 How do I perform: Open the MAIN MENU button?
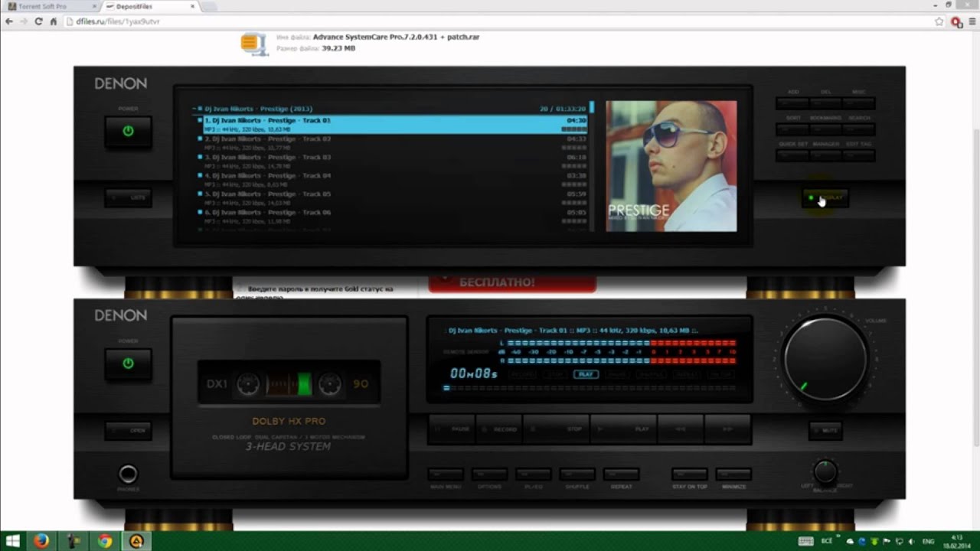(446, 474)
